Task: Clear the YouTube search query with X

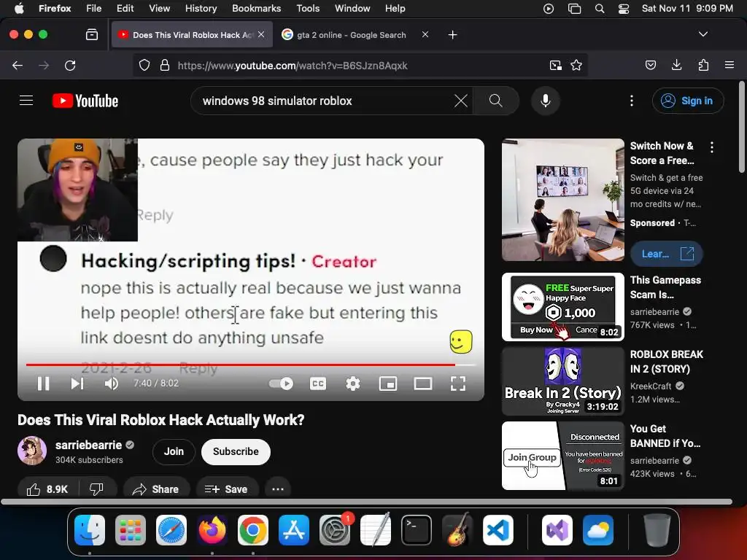Action: pyautogui.click(x=461, y=101)
